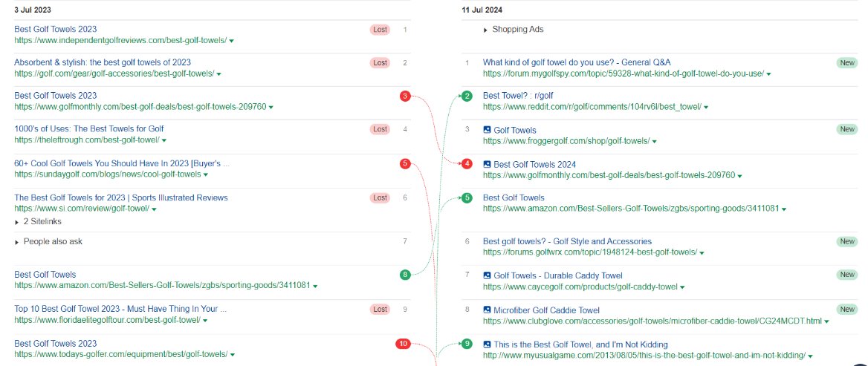Open the reddit.com best_towel URL

click(x=592, y=107)
